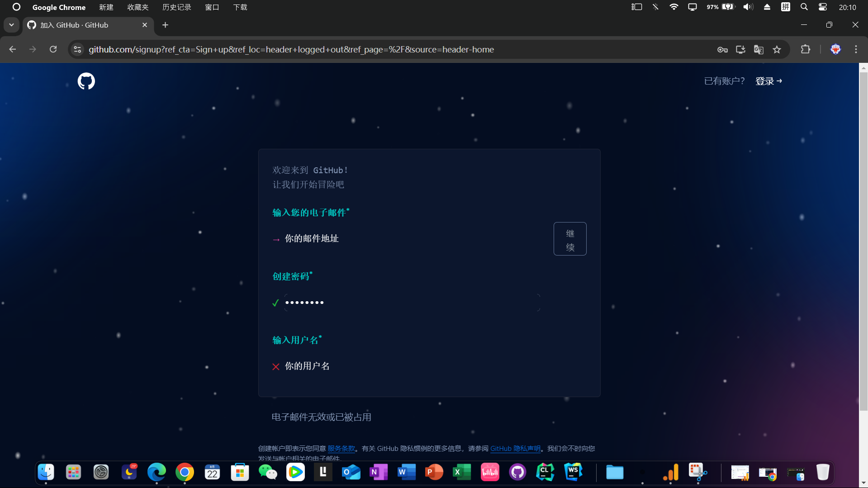Open the Chrome three-dot menu
868x488 pixels.
pos(856,49)
